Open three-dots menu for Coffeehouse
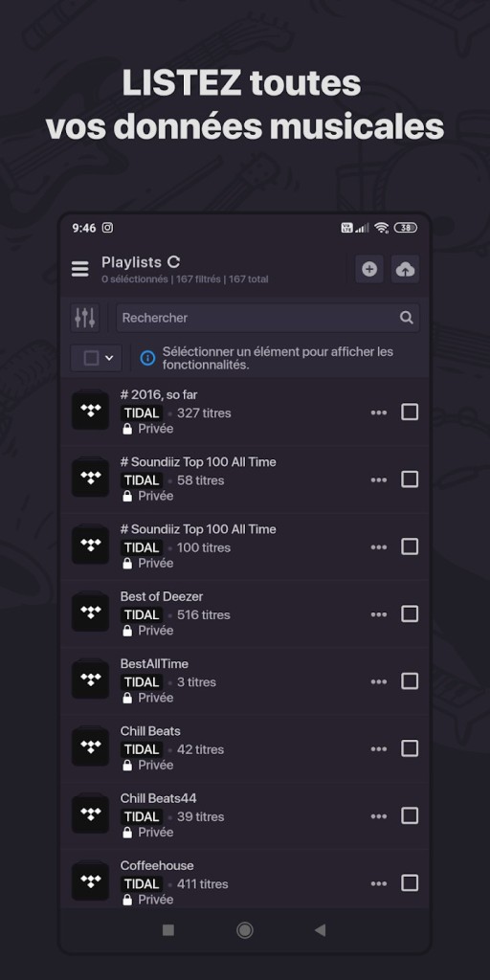The image size is (490, 980). (x=379, y=883)
